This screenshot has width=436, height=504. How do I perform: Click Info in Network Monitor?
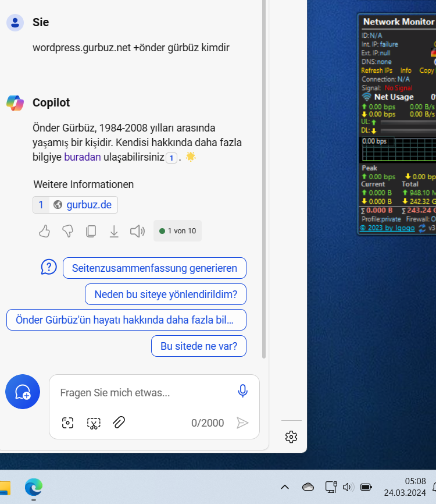coord(406,70)
